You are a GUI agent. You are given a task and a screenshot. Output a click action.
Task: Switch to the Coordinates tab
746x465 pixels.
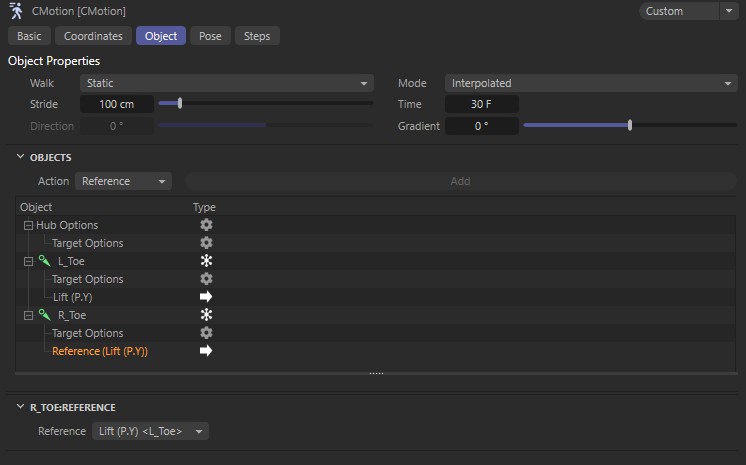click(x=93, y=36)
